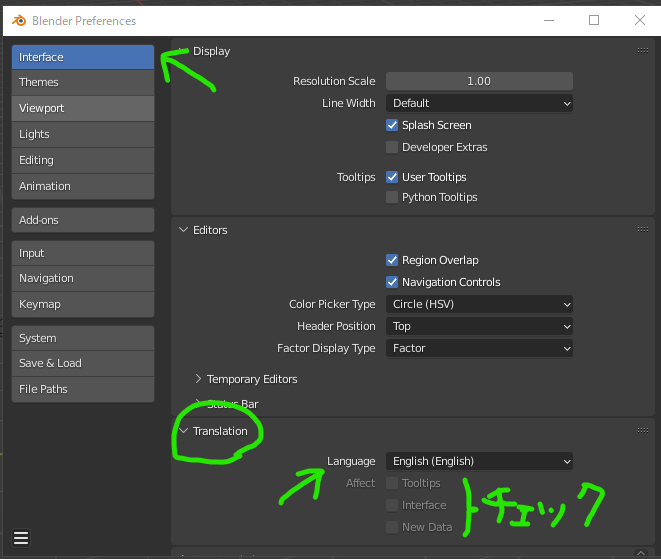Switch to the System tab
Viewport: 661px width, 559px height.
(83, 338)
